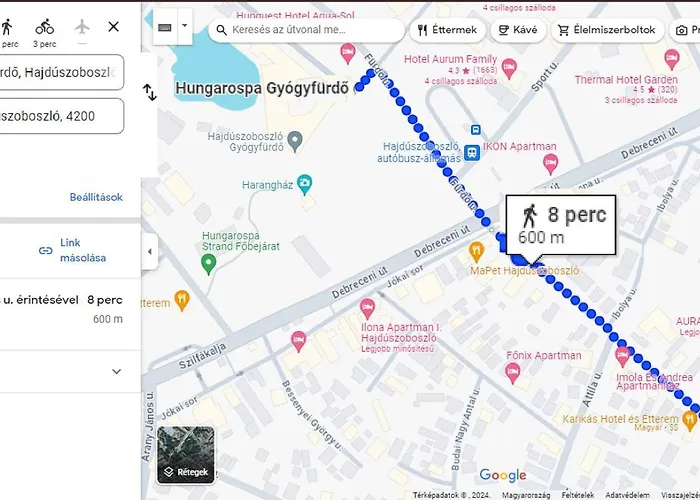700x500 pixels.
Task: Click the Hajdúszoboszló autóbusz-állomás bus icon
Action: tap(472, 153)
